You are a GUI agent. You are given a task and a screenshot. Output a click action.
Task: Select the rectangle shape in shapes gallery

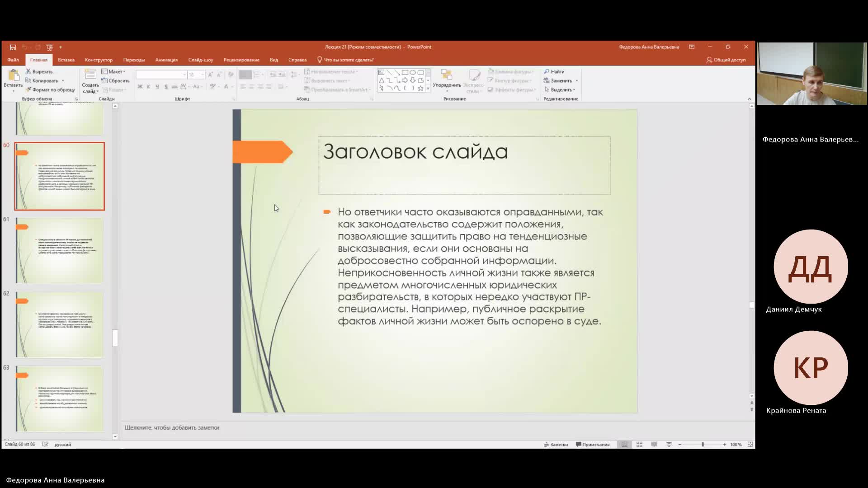click(405, 72)
